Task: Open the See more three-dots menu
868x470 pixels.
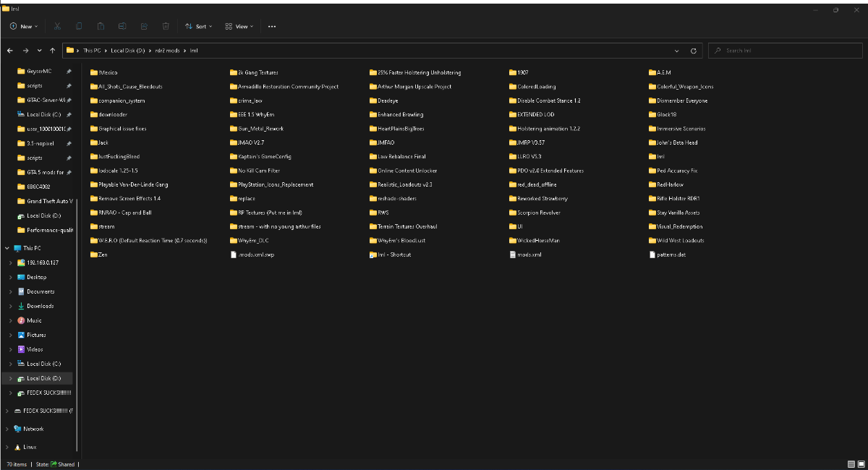Action: click(272, 26)
